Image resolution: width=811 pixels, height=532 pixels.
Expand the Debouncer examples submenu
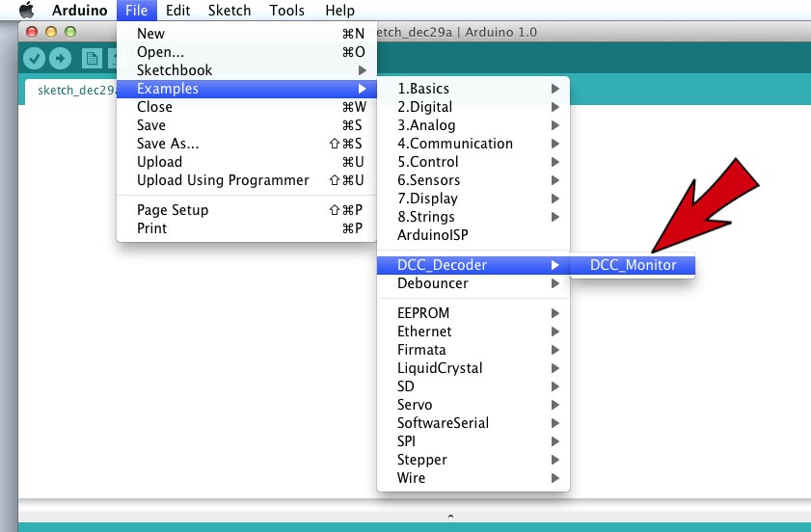[x=473, y=283]
